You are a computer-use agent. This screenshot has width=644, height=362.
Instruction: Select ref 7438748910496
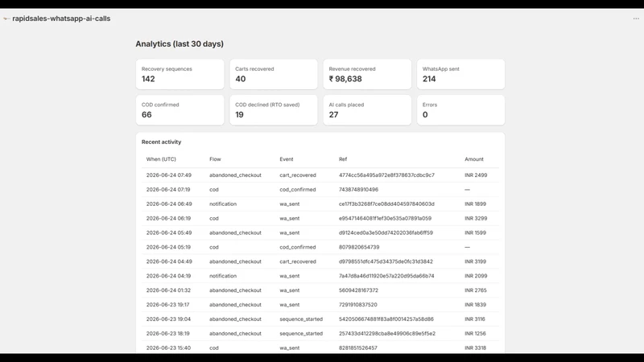(x=358, y=190)
